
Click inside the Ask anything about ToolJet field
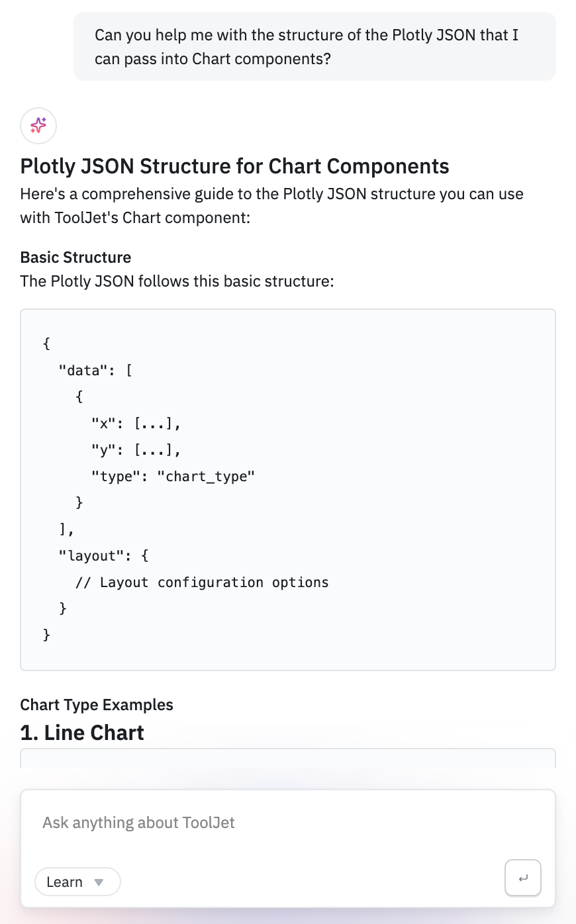coord(265,822)
